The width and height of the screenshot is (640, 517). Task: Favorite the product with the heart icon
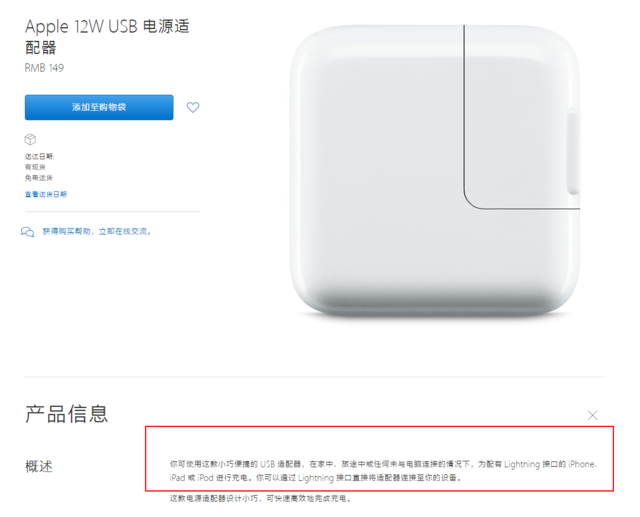(x=193, y=107)
